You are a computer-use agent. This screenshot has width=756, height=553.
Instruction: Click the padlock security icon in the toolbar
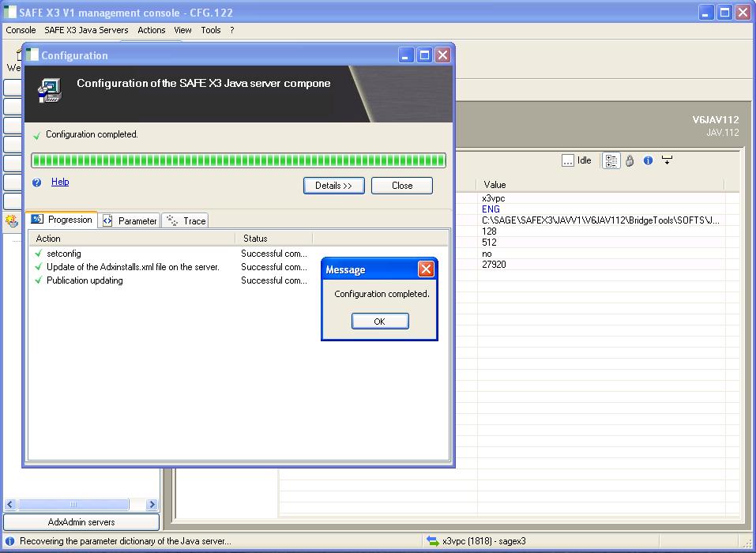[x=630, y=160]
